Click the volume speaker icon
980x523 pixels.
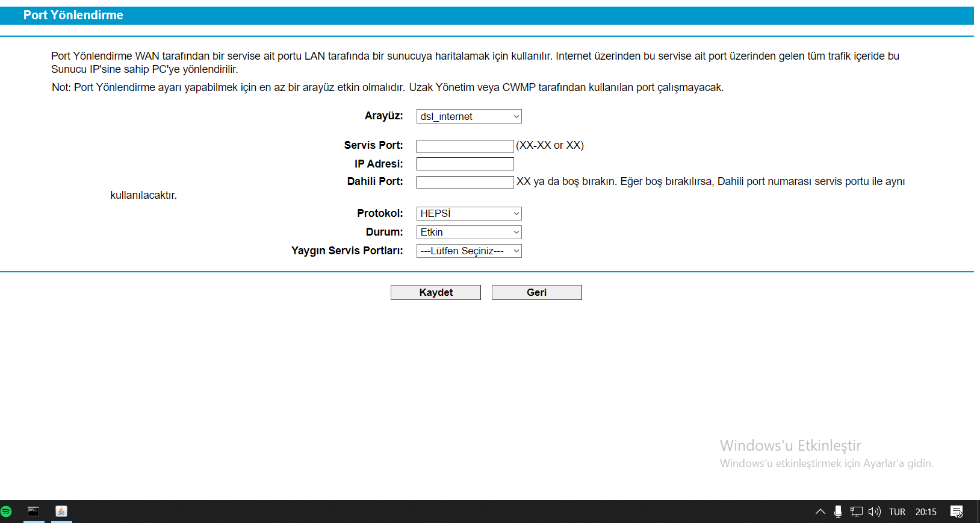pos(874,512)
